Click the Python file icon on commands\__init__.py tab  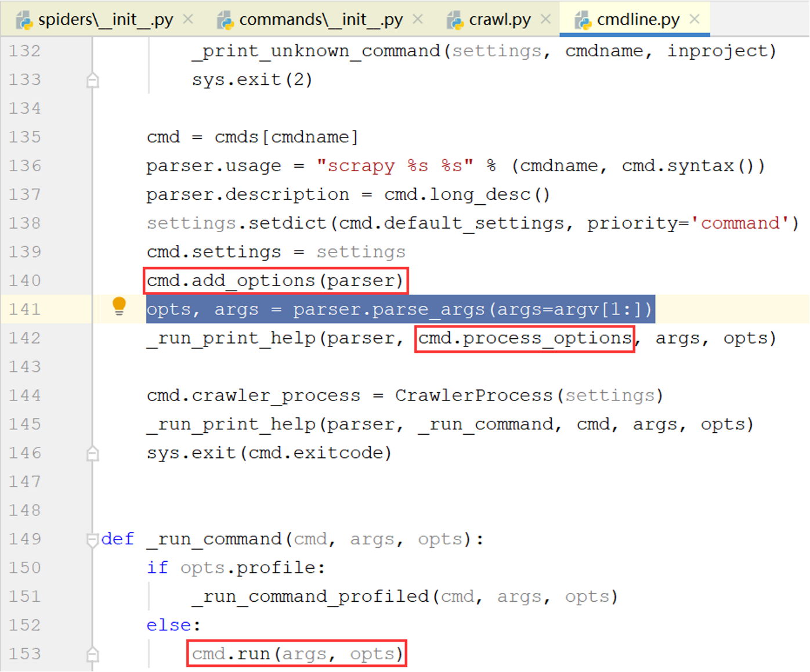[x=225, y=20]
